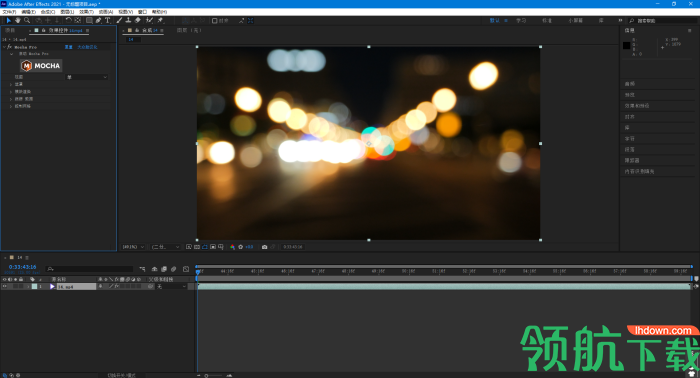This screenshot has height=378, width=700.
Task: Toggle the shy switch on layer 14.mp4
Action: click(100, 287)
